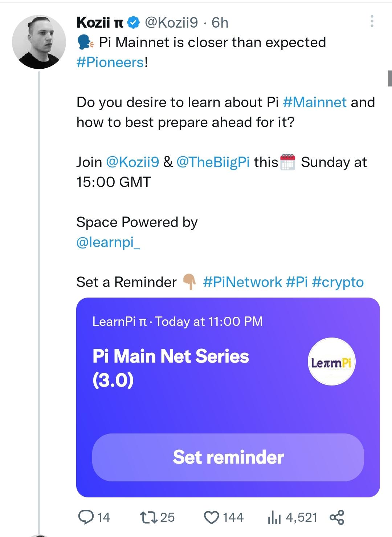392x537 pixels.
Task: Open the #Pioneers hashtag
Action: point(110,62)
